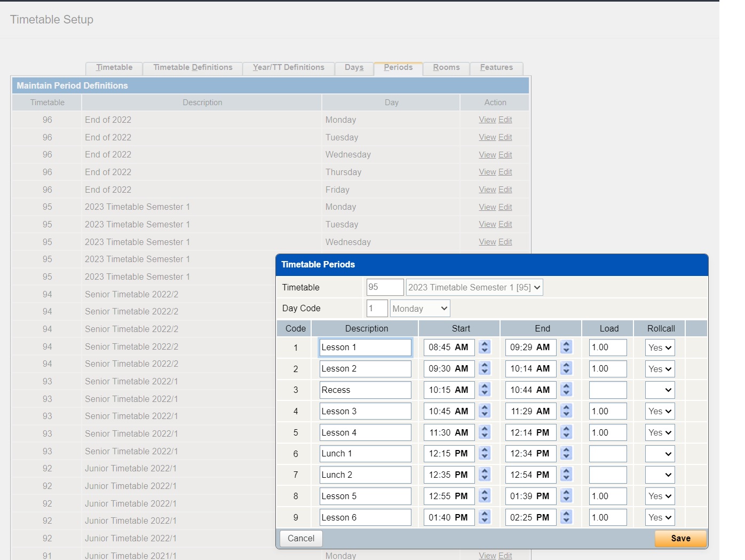
Task: Open the 2023 Timetable Semester 1 dropdown
Action: (x=474, y=287)
